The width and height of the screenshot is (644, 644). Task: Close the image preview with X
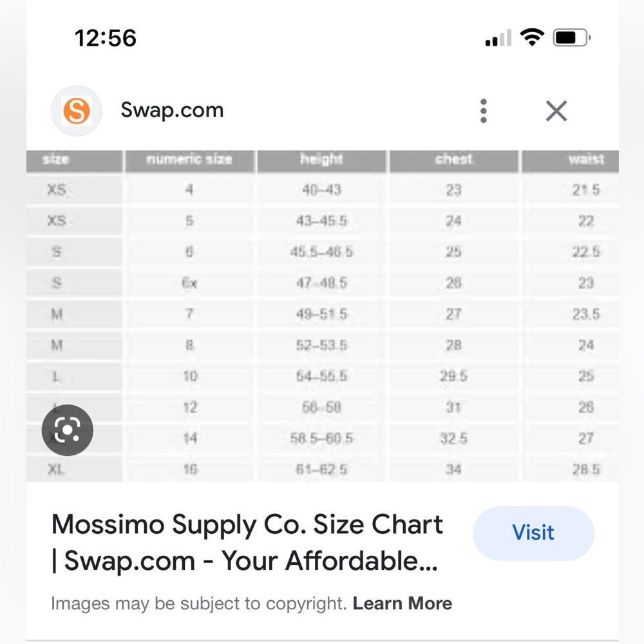556,111
